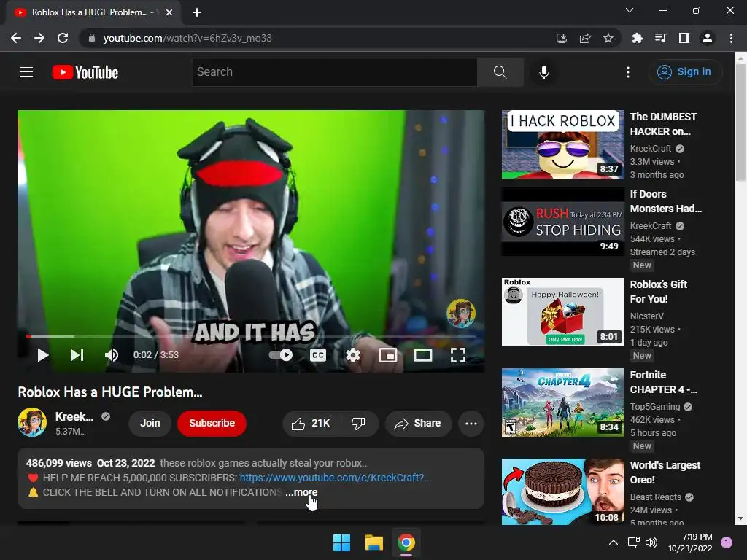Go back in browser history

click(x=16, y=38)
